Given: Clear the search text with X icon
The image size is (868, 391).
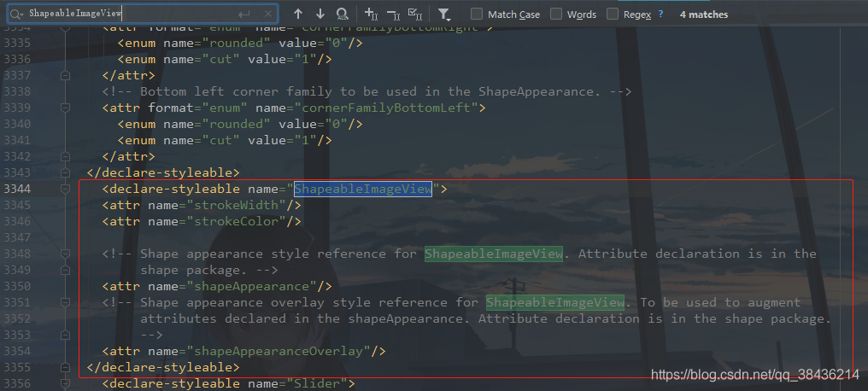Looking at the screenshot, I should click(x=268, y=14).
